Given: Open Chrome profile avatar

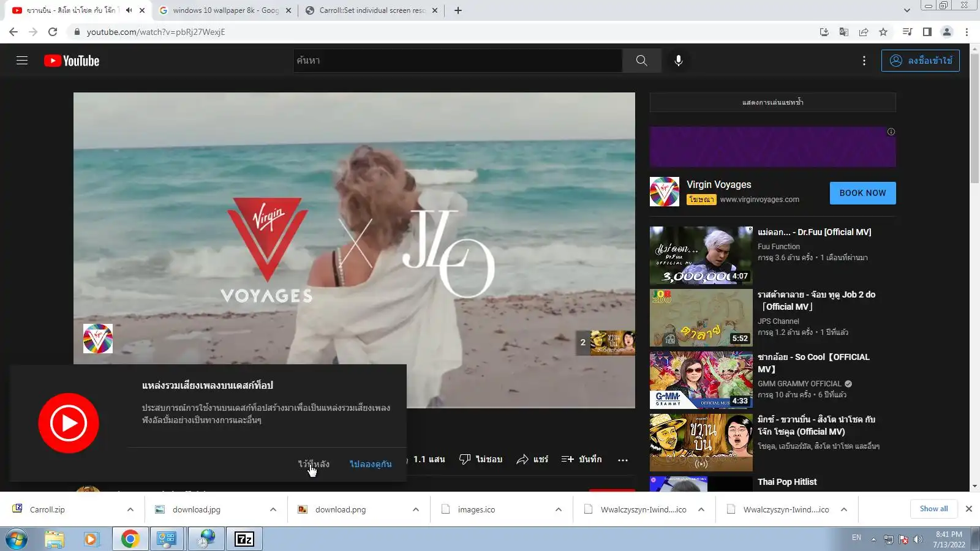Looking at the screenshot, I should coord(947,32).
